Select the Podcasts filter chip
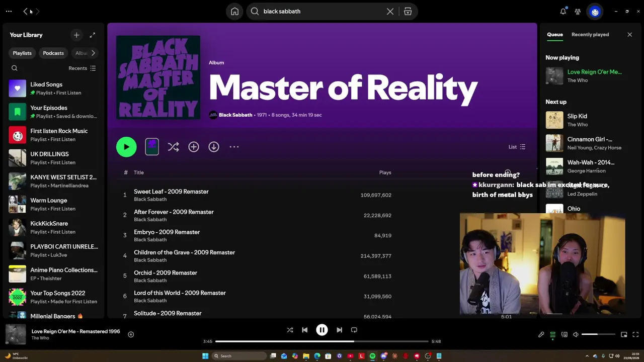644x362 pixels. pos(53,53)
